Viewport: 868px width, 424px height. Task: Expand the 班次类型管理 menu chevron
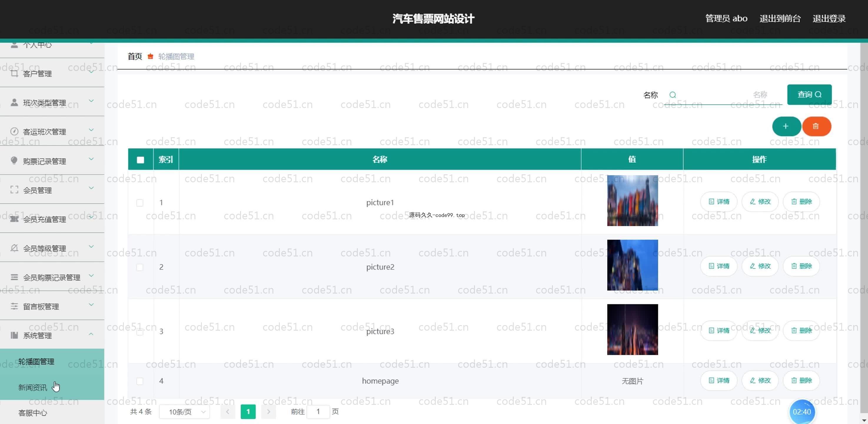pyautogui.click(x=91, y=100)
